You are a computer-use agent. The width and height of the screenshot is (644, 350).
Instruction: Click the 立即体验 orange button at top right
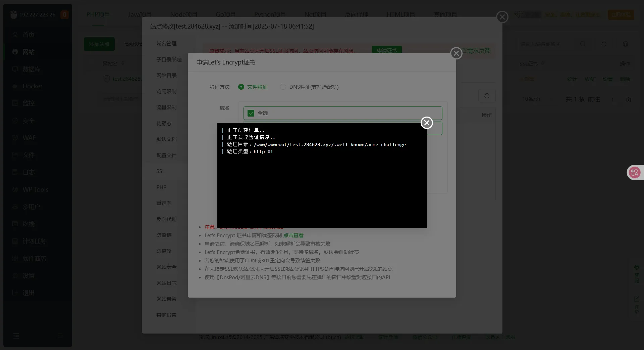pos(621,14)
